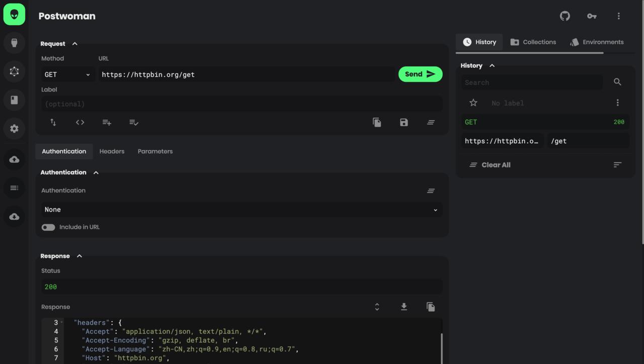Image resolution: width=644 pixels, height=364 pixels.
Task: Open the GitHub repository icon
Action: click(565, 16)
